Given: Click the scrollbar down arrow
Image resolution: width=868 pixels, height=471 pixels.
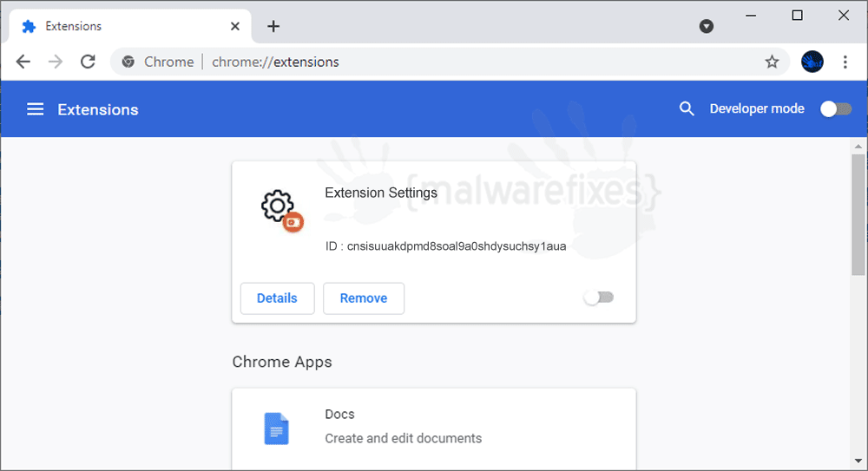Looking at the screenshot, I should coord(858,461).
